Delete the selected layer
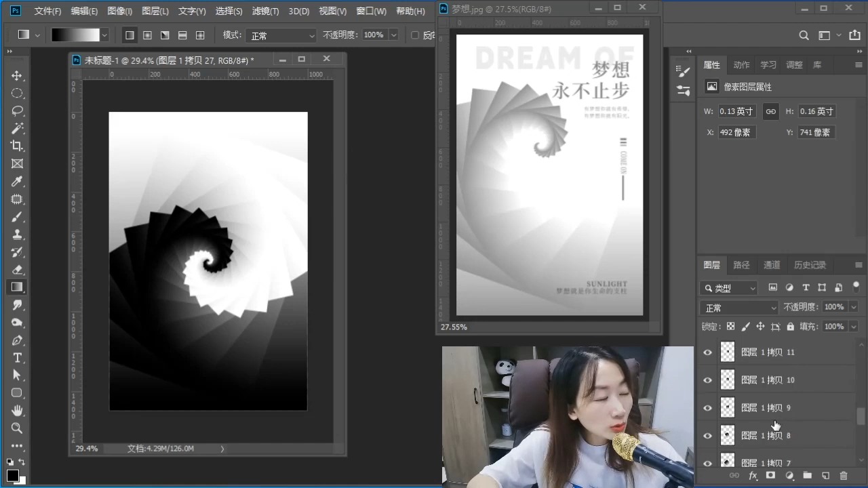This screenshot has height=488, width=868. pyautogui.click(x=844, y=476)
